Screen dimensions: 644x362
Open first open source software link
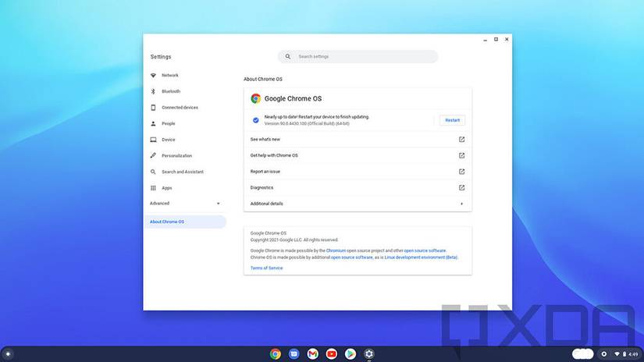point(425,250)
